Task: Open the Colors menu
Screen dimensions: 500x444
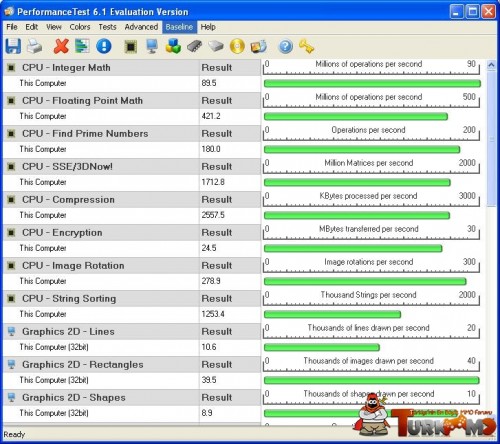Action: 80,27
